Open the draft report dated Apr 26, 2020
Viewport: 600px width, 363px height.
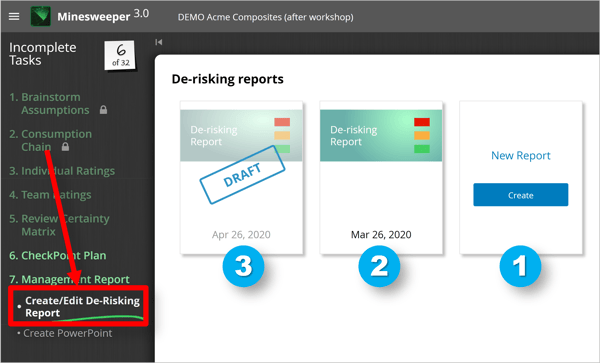[241, 178]
